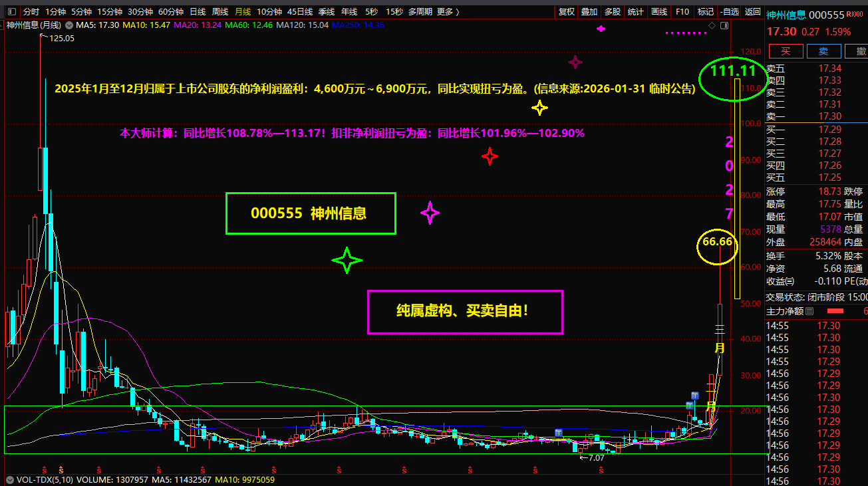Click the 125.05 high price label
868x486 pixels.
click(x=62, y=39)
